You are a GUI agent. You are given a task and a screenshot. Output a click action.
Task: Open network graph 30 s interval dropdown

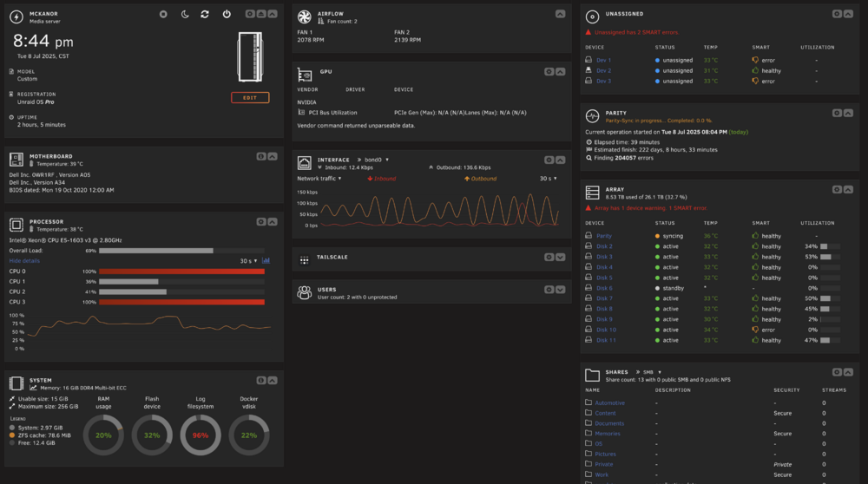tap(549, 179)
